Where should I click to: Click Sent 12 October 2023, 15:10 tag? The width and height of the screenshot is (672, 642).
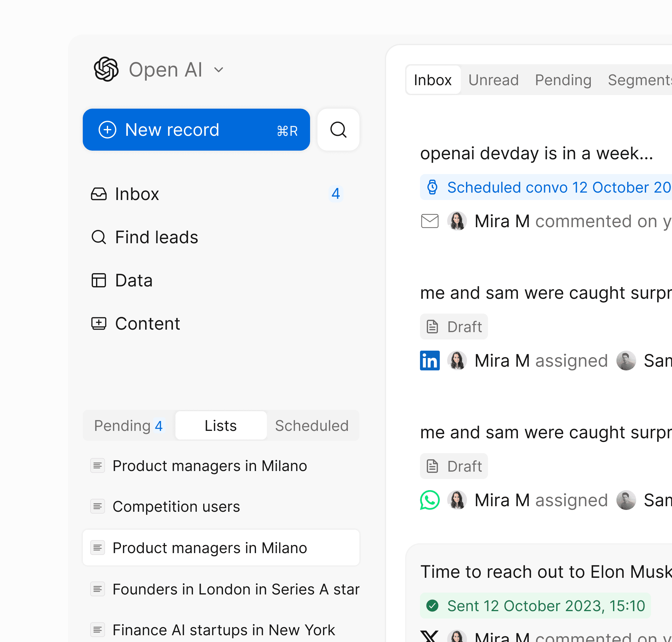[535, 606]
